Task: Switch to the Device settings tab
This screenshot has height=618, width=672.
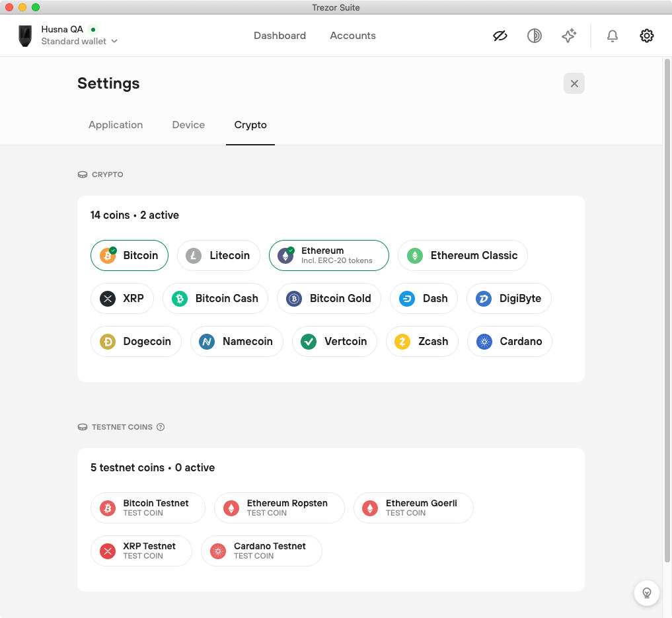Action: coord(188,125)
